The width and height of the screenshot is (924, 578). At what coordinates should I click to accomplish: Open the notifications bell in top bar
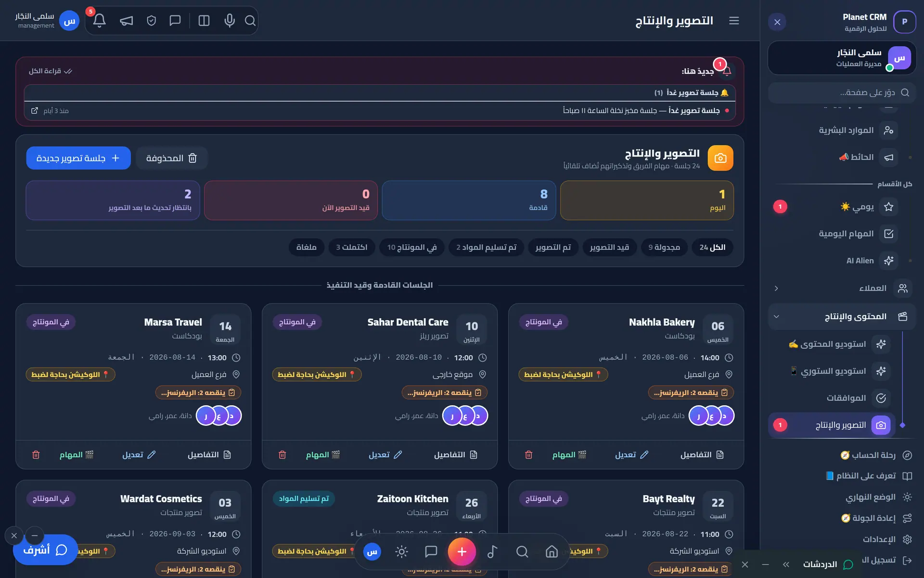[100, 21]
